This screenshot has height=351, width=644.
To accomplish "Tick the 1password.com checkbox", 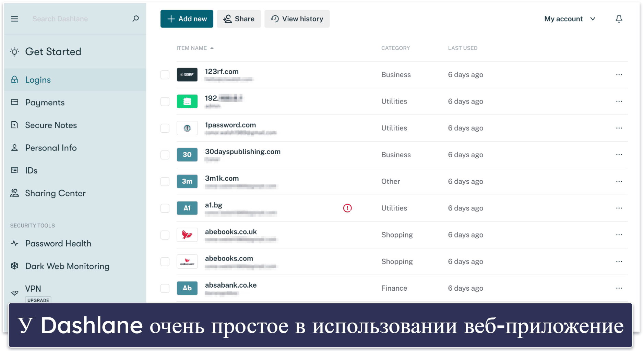I will click(165, 128).
